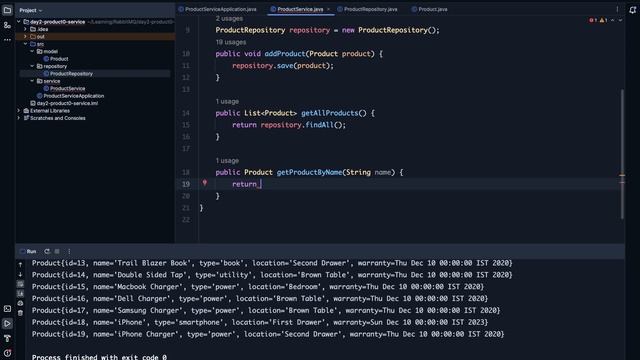Screen dimensions: 640x360
Task: Expand the .idea folder
Action: [x=25, y=29]
